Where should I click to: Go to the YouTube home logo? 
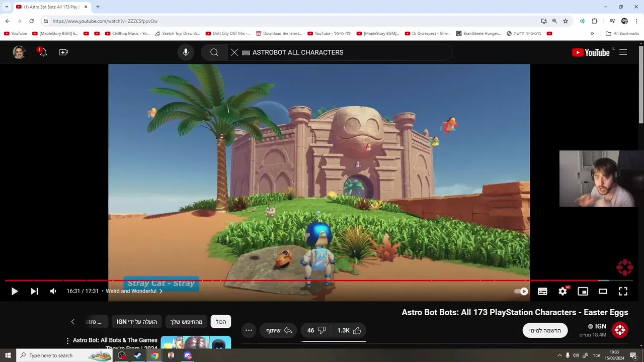click(x=591, y=52)
